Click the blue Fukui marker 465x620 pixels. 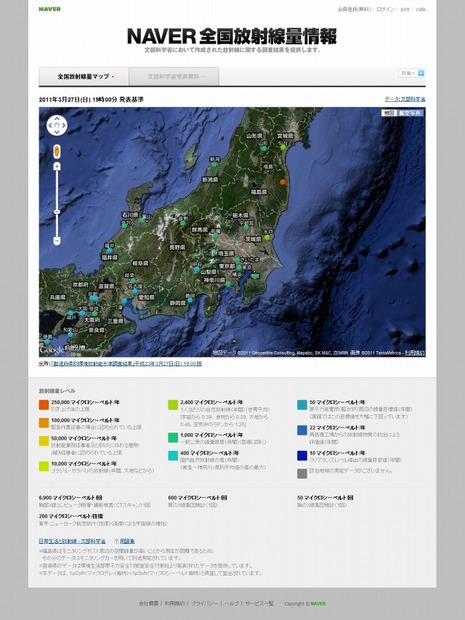coord(110,251)
